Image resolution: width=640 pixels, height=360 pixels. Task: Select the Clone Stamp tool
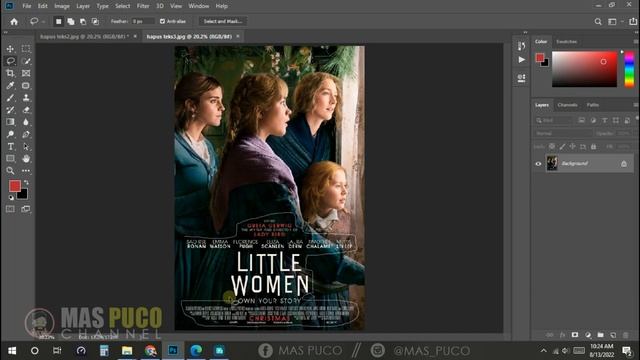click(26, 98)
